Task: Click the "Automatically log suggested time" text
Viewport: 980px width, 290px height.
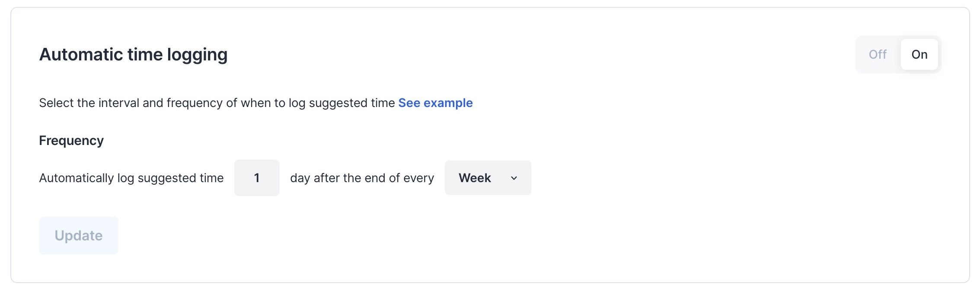Action: click(x=131, y=178)
